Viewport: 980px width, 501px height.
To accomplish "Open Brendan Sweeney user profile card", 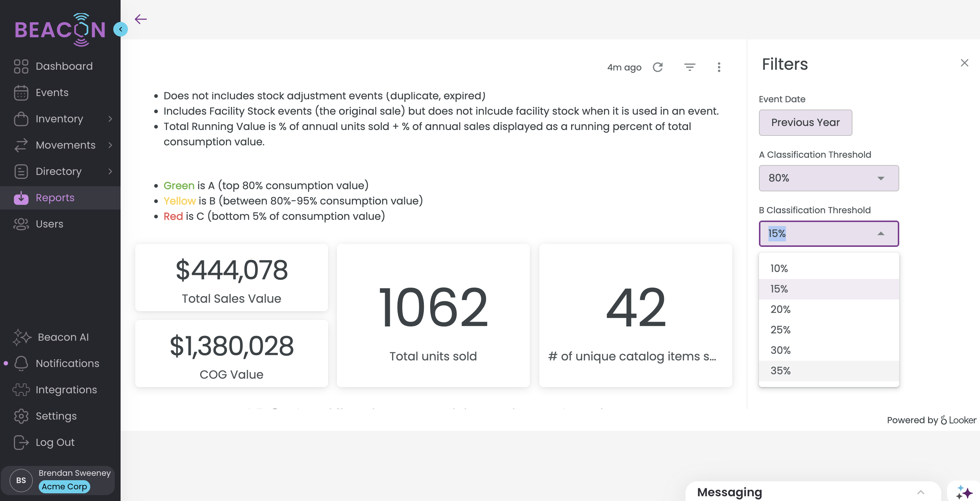I will 58,480.
